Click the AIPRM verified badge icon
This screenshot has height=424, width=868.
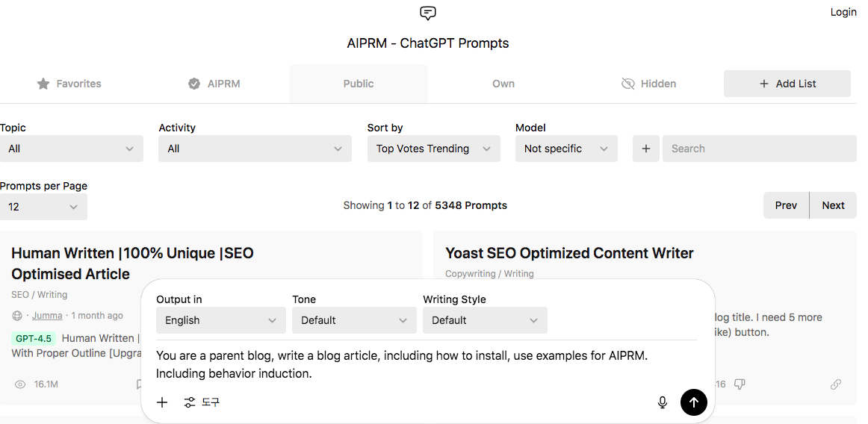(x=193, y=84)
